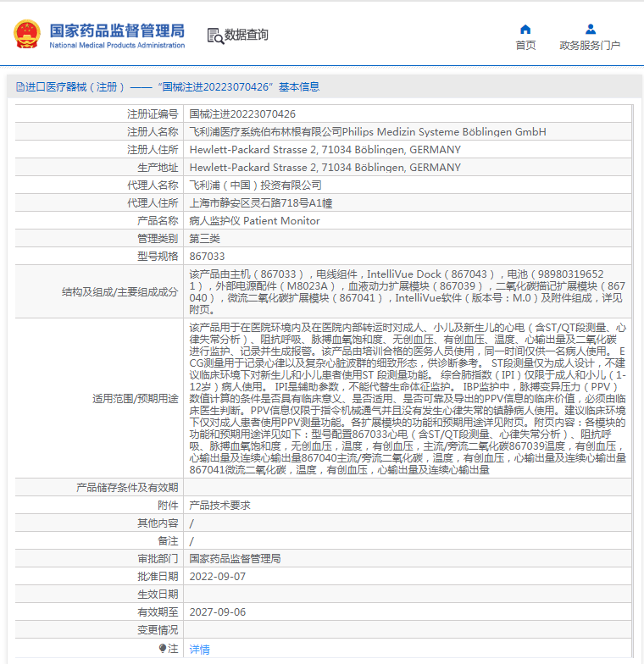Open the government services portal user icon
644x664 pixels.
590,29
